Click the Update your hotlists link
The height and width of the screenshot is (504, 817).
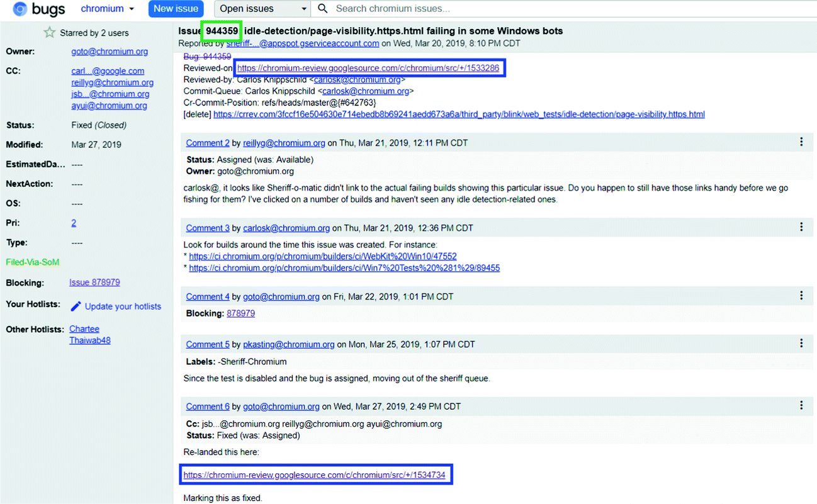click(123, 306)
